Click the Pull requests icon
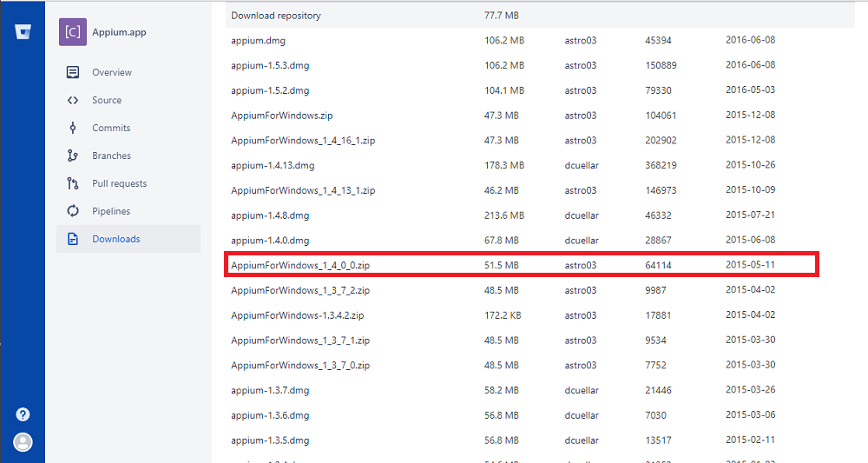The width and height of the screenshot is (868, 463). coord(73,183)
